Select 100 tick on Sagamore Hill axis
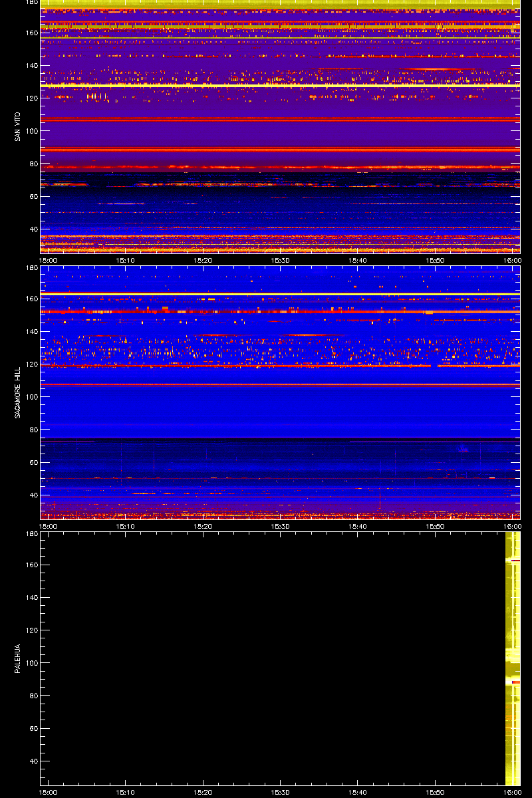This screenshot has width=532, height=798. pyautogui.click(x=32, y=397)
